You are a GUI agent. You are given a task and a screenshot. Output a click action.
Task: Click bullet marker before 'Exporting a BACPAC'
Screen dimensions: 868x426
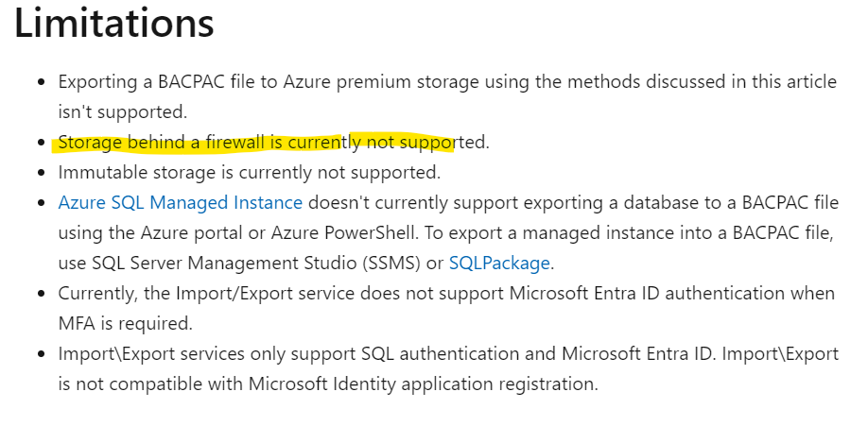click(x=42, y=82)
